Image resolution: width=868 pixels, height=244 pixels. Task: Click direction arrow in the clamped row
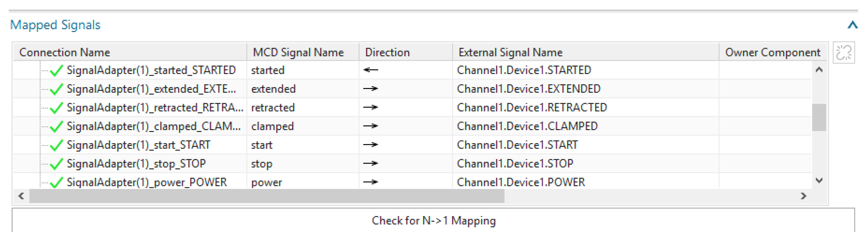coord(371,126)
